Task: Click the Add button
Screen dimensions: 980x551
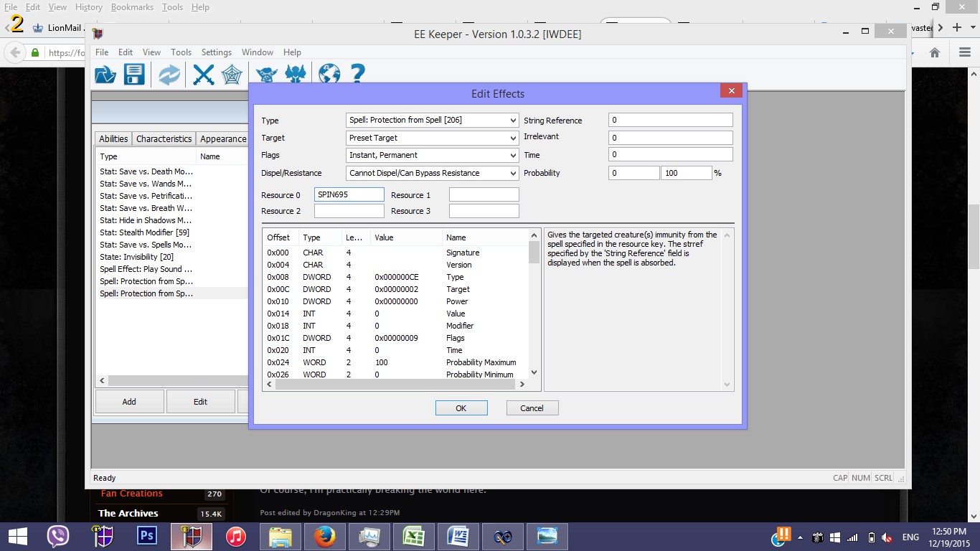Action: [129, 402]
